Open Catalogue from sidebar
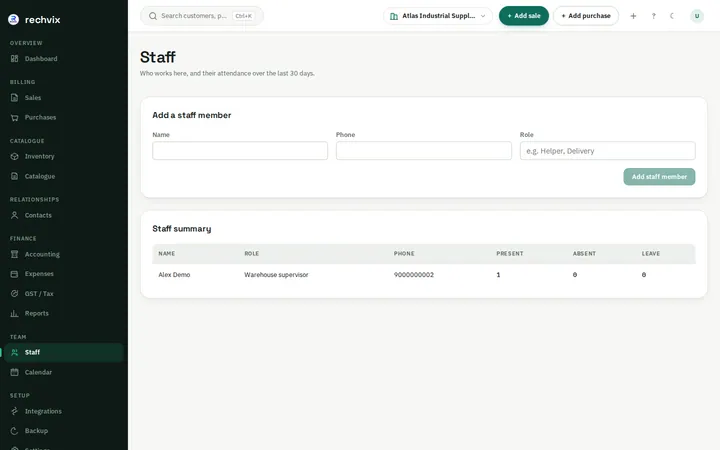 63,176
